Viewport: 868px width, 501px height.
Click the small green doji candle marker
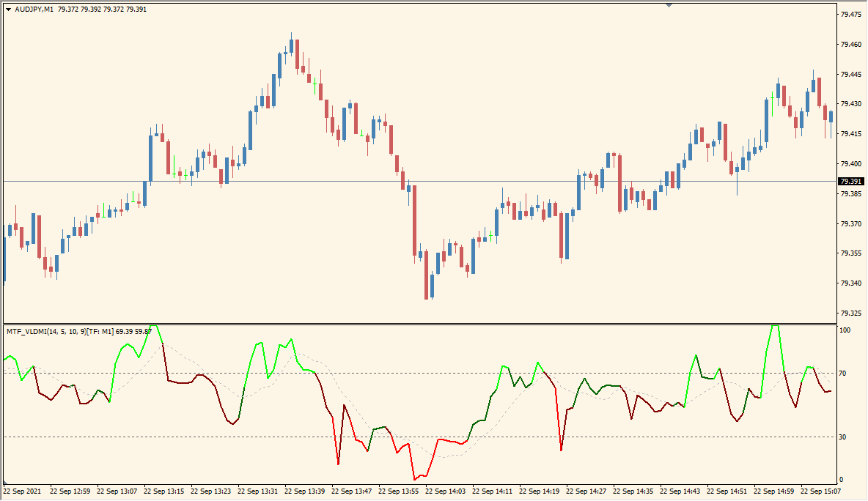pyautogui.click(x=315, y=84)
